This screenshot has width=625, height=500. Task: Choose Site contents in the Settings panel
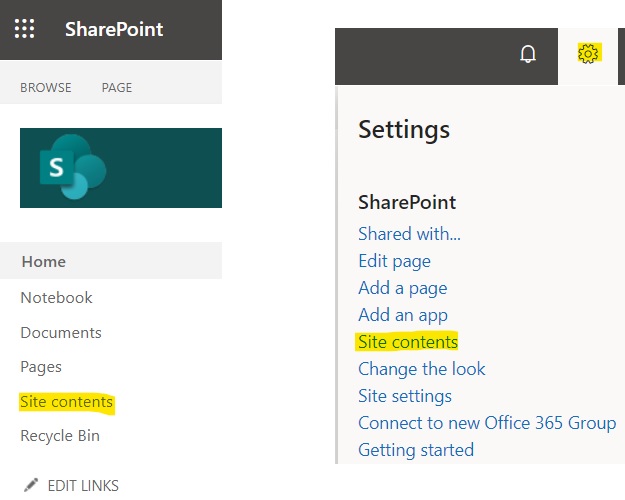tap(408, 342)
